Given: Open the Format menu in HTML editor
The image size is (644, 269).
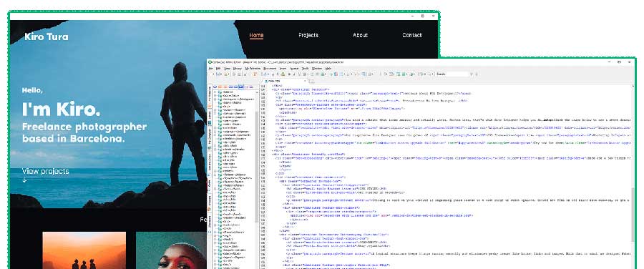Looking at the screenshot, I should 294,68.
